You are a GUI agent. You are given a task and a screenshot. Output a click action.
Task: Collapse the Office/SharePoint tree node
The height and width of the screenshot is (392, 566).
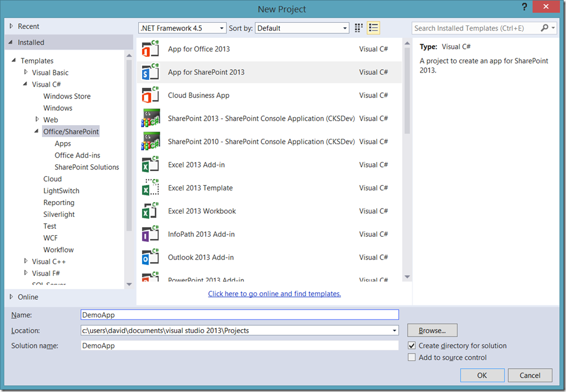[x=36, y=131]
